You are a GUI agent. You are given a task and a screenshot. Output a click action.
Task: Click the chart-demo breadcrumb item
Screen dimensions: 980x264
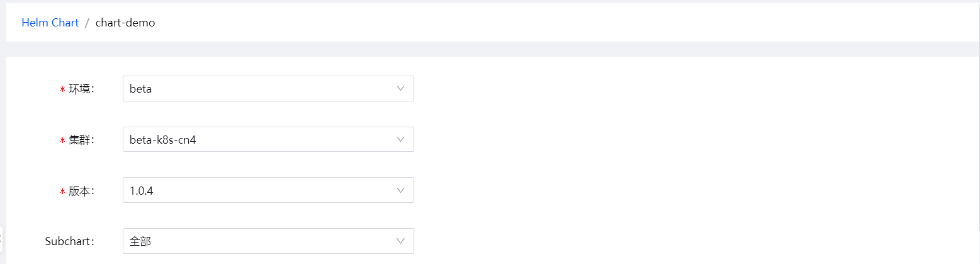(125, 23)
